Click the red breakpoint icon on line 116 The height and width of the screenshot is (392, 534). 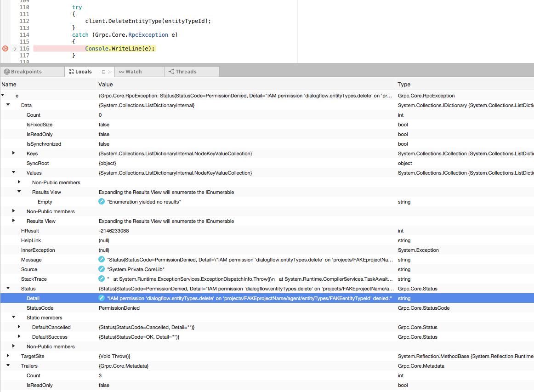(x=5, y=48)
